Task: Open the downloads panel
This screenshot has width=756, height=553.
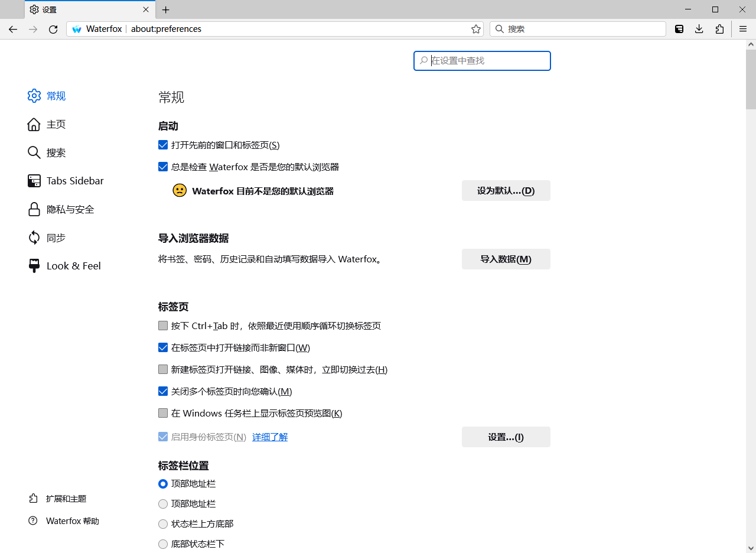Action: [x=699, y=29]
